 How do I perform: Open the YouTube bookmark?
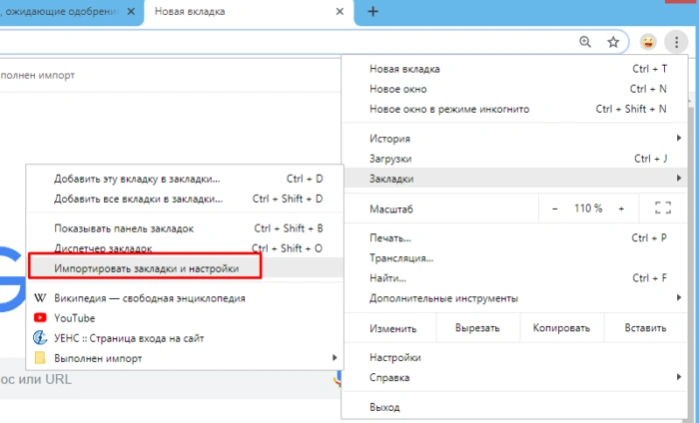(185, 318)
